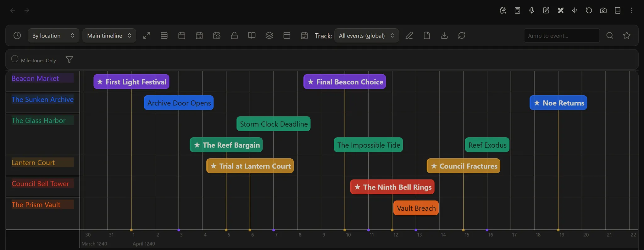Click the blank document icon
Screen dimensions: 644x250
click(427, 36)
